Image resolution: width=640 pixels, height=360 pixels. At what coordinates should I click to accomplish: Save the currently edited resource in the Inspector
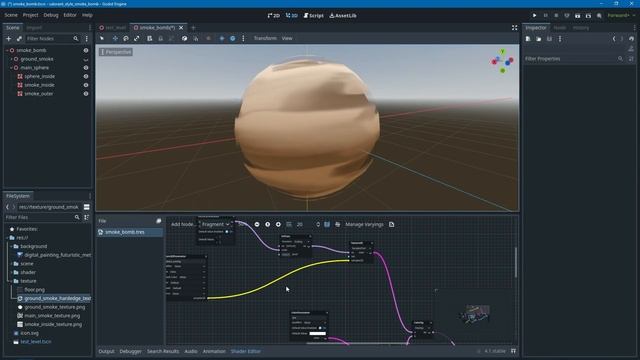pyautogui.click(x=549, y=39)
